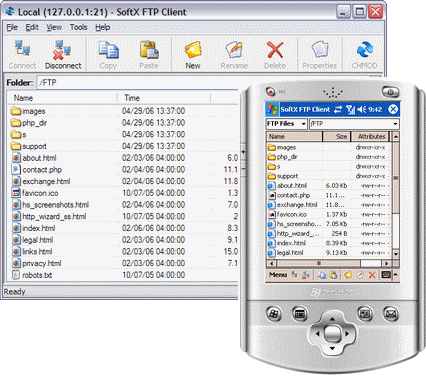Click PDA vertical scrollbar up arrow
Screen dimensions: 426x376
pyautogui.click(x=396, y=137)
